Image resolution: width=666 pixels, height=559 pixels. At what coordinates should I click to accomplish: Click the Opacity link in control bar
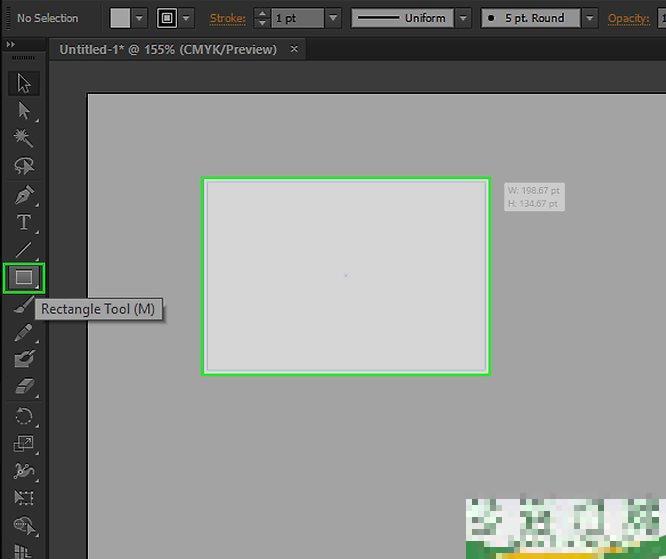pyautogui.click(x=628, y=18)
